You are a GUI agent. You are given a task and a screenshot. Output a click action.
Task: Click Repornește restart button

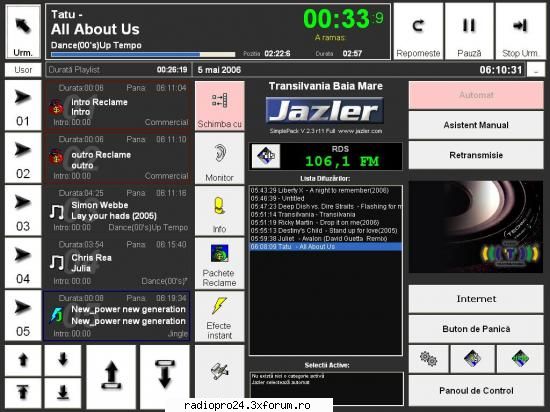pos(418,32)
